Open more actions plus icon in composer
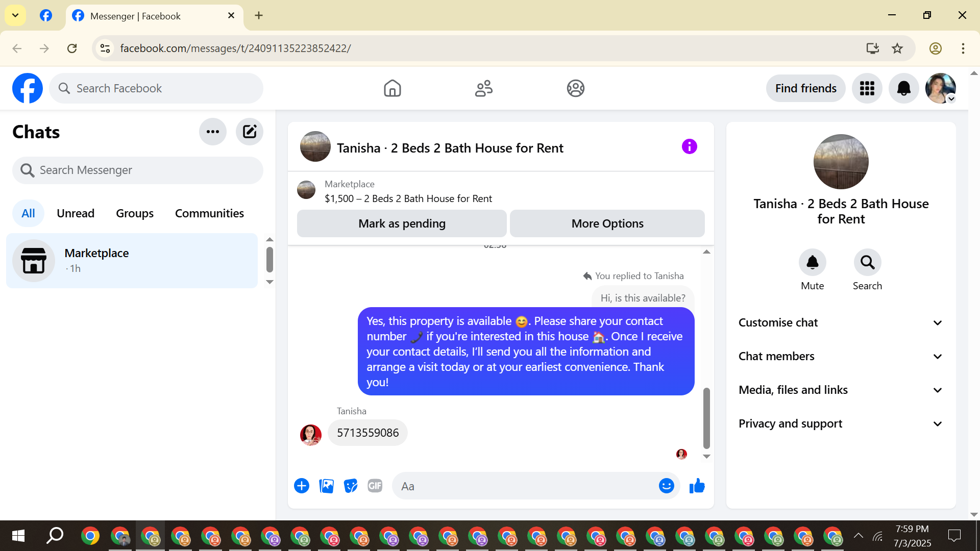This screenshot has width=980, height=551. pyautogui.click(x=302, y=486)
